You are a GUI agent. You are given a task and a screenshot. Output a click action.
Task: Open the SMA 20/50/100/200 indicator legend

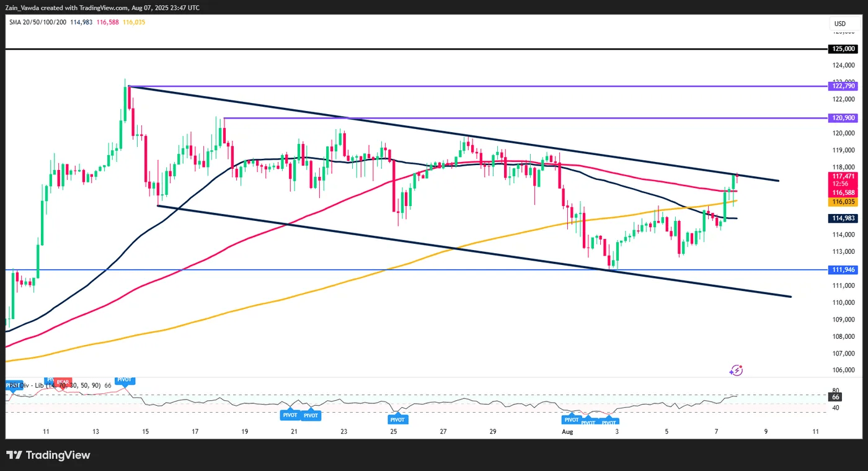pos(38,22)
